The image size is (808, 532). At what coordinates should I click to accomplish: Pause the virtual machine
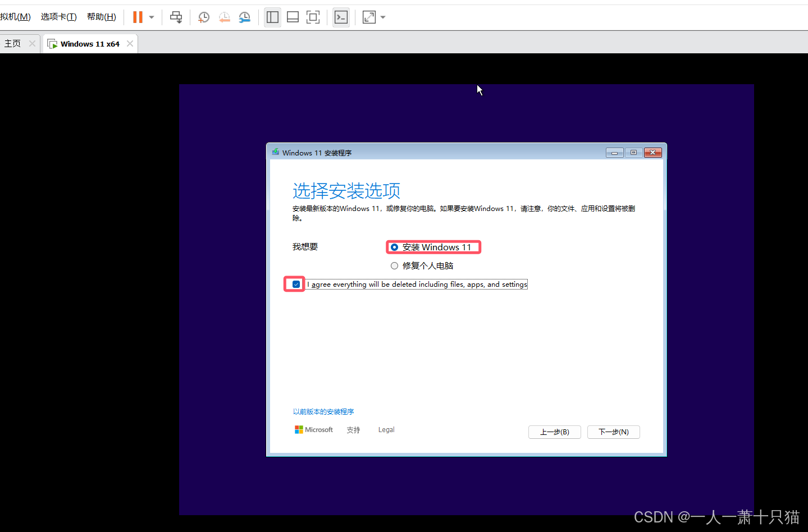point(138,17)
